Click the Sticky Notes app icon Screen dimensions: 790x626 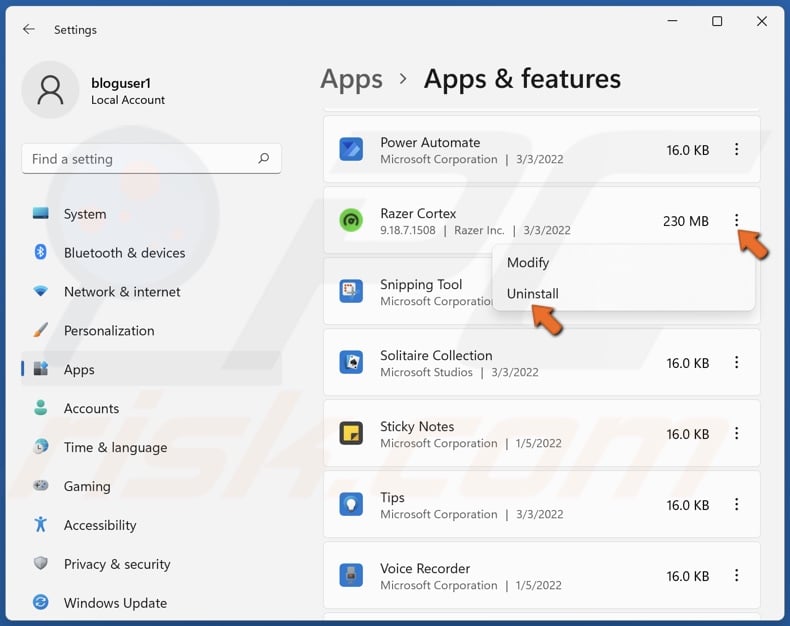click(351, 433)
